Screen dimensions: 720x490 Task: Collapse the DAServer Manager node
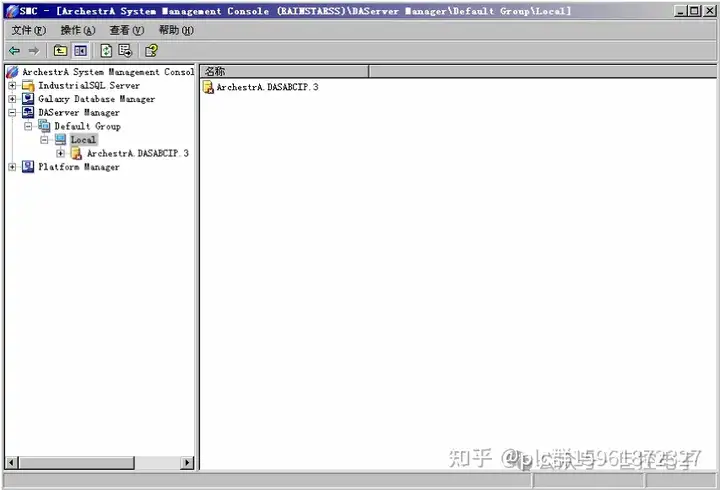tap(12, 113)
